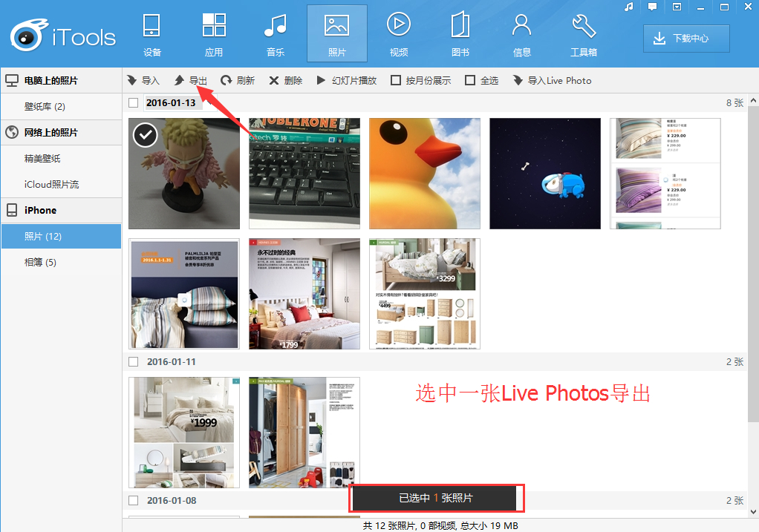Select 照片 (12) in the sidebar
This screenshot has width=759, height=532.
tap(61, 236)
